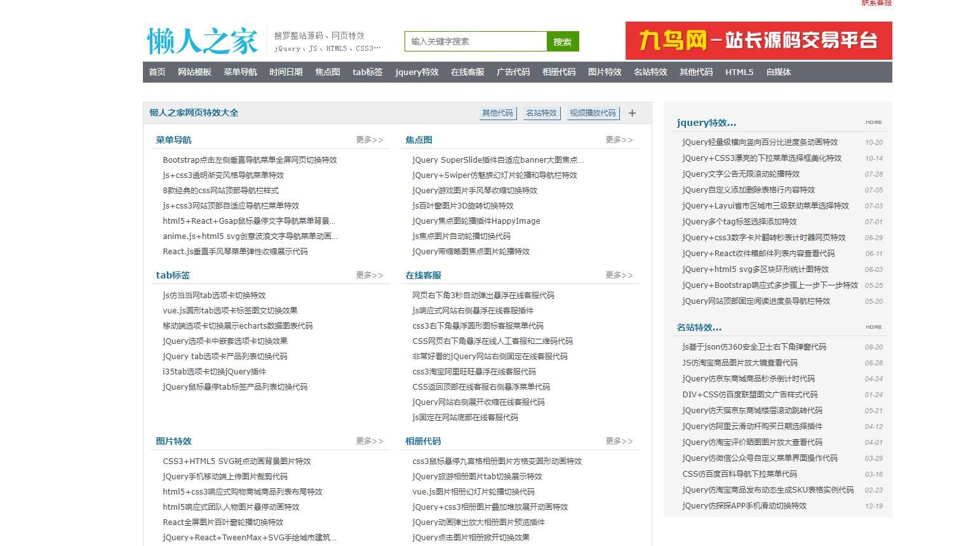Open jquery特效 in the navigation bar
This screenshot has height=546, width=980.
pos(417,72)
